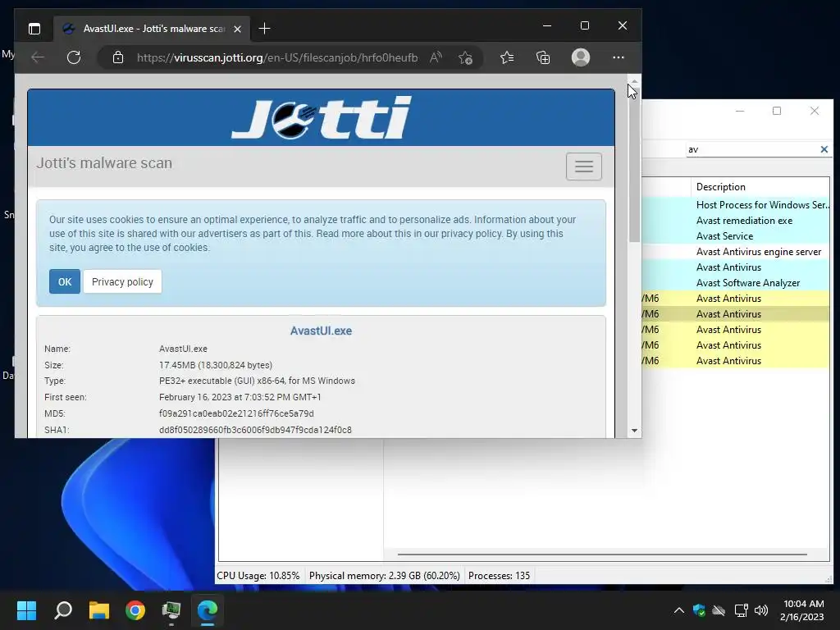Click the First seen date value
840x630 pixels.
click(x=240, y=397)
